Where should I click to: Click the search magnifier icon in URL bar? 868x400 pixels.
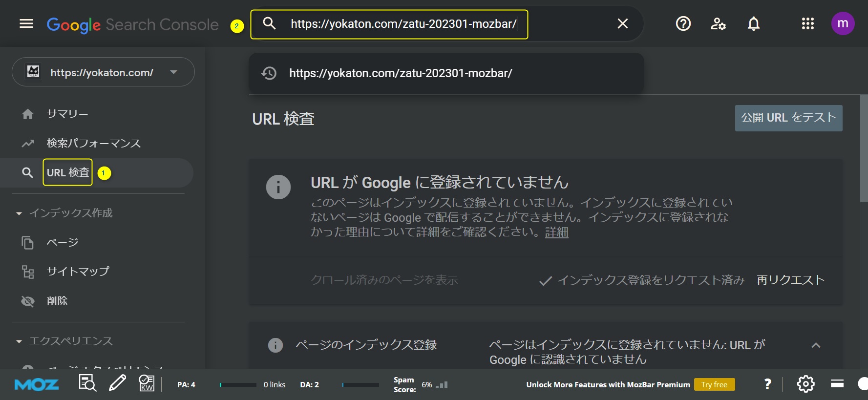(x=269, y=23)
